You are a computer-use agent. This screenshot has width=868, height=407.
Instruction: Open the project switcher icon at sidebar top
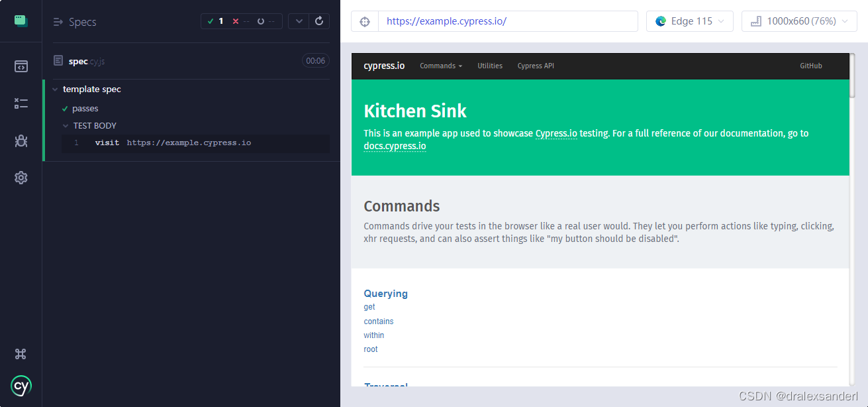21,21
